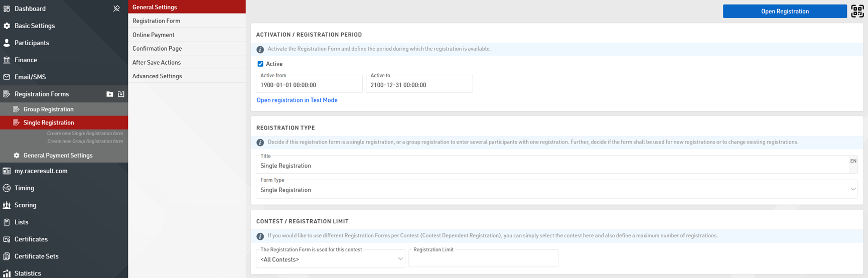Expand the Form Type dropdown
The width and height of the screenshot is (868, 278).
tap(556, 190)
